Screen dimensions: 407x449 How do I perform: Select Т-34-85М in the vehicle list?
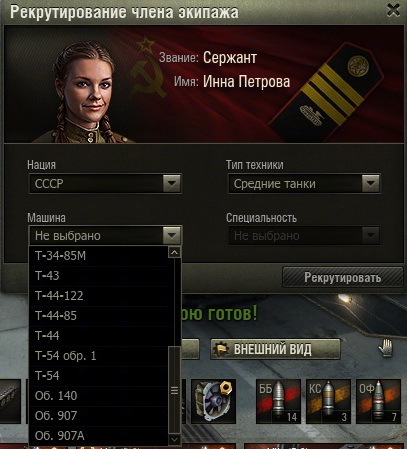(x=99, y=256)
